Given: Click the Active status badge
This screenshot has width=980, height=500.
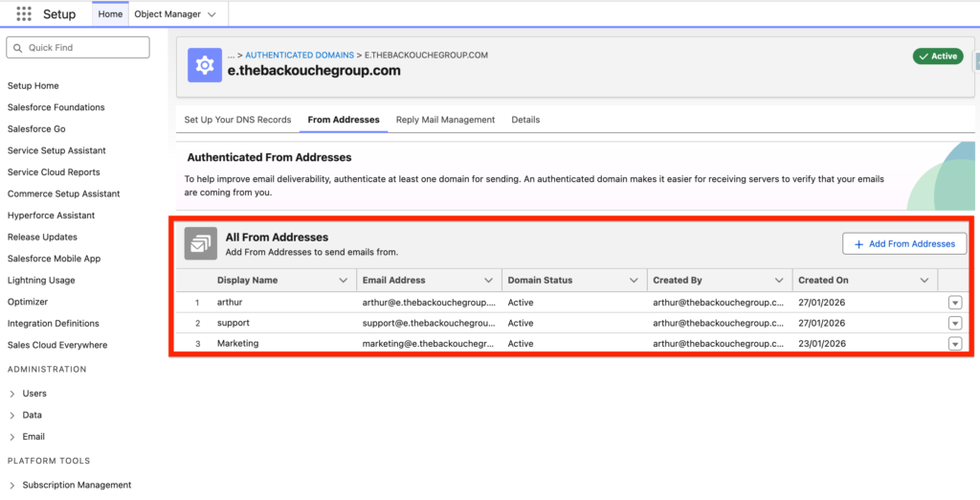Looking at the screenshot, I should pos(937,57).
